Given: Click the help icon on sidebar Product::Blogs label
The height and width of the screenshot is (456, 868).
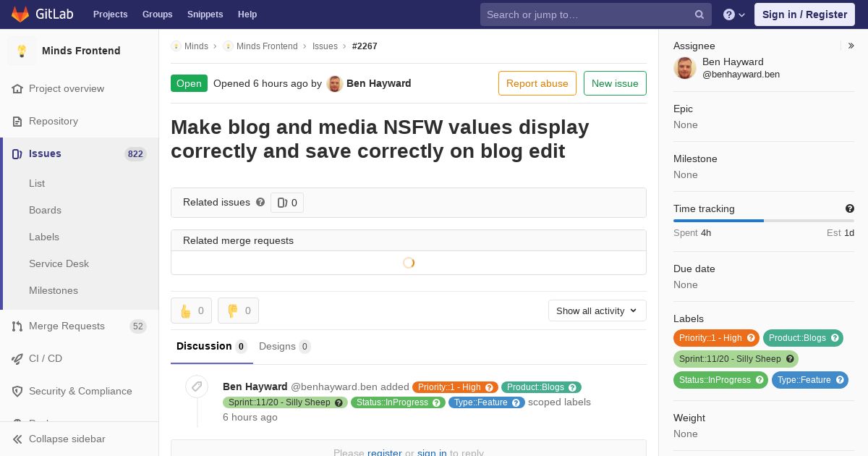Looking at the screenshot, I should pos(835,338).
